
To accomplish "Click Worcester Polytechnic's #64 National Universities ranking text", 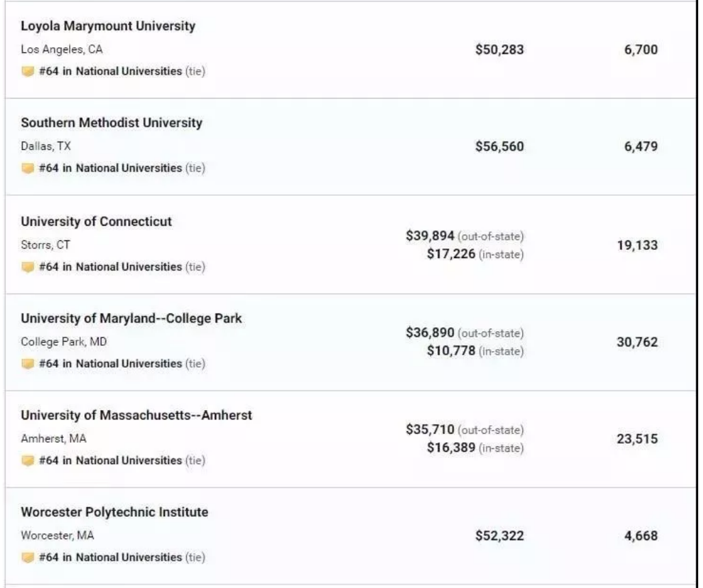I will pos(110,557).
